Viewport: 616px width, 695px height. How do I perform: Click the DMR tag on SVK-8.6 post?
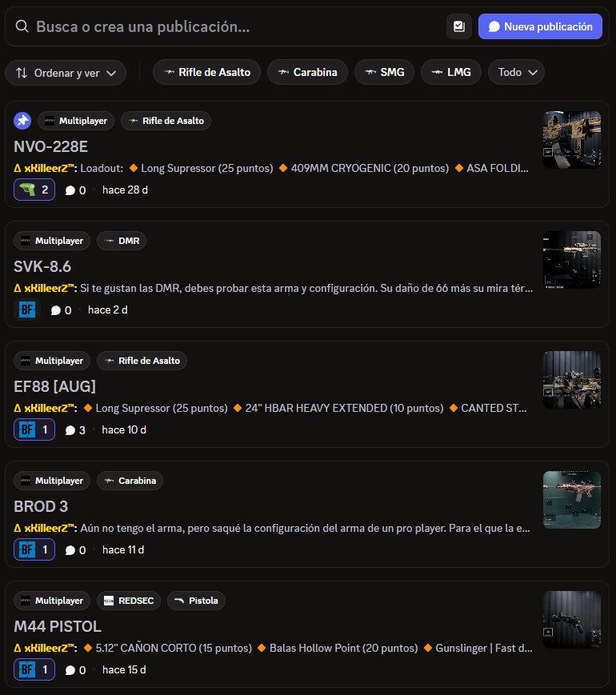pos(122,241)
